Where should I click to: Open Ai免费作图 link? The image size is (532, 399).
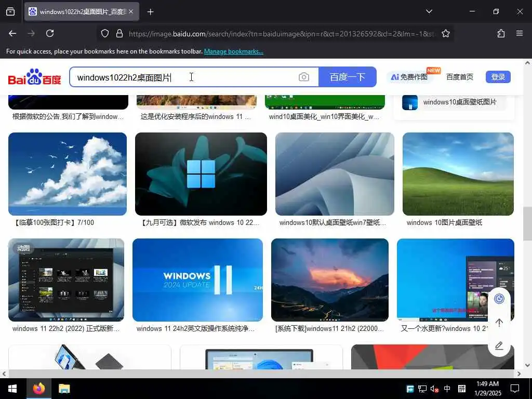tap(409, 77)
